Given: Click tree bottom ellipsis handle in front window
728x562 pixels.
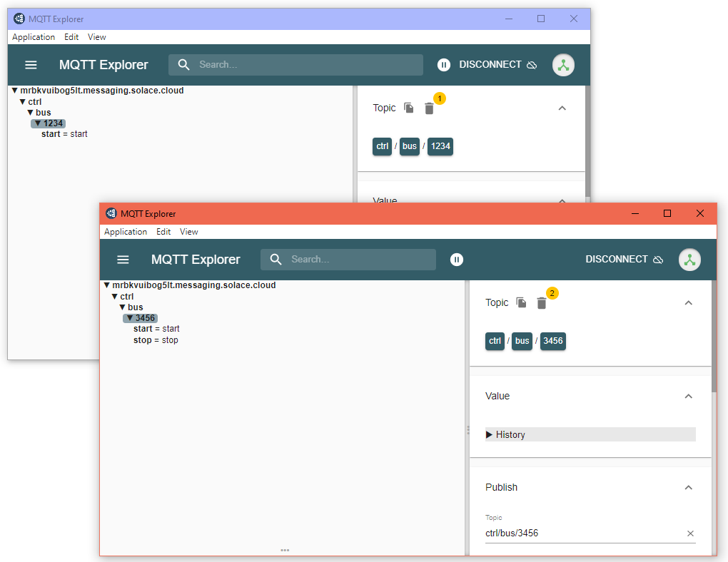Looking at the screenshot, I should 285,551.
